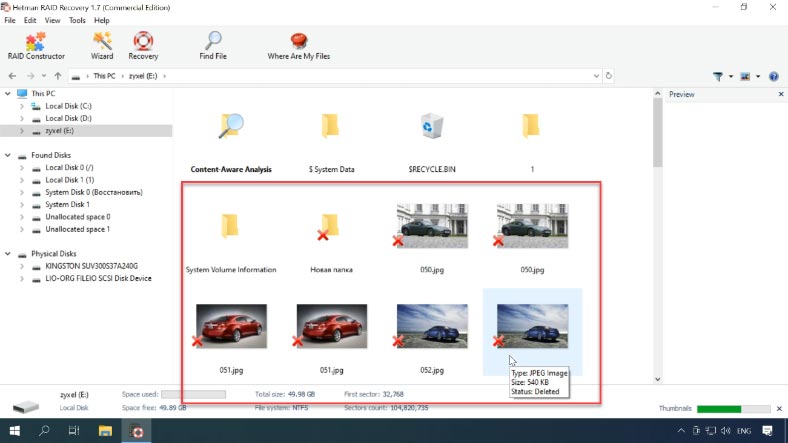
Task: Select Unallocated space 1
Action: 77,229
